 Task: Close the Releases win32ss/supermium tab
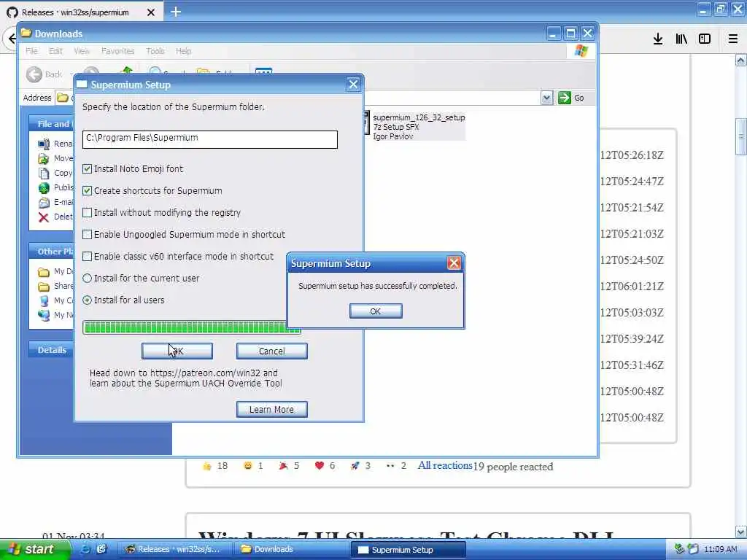150,12
